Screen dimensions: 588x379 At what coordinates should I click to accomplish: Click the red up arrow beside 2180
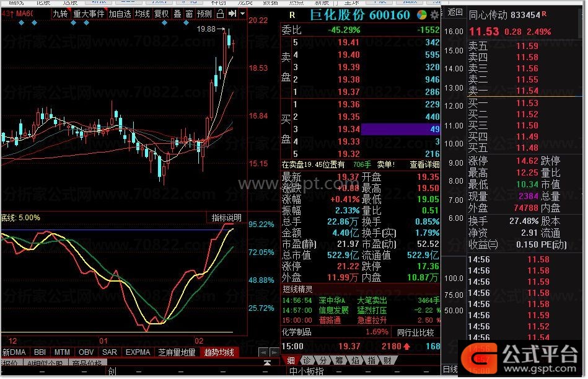[407, 347]
